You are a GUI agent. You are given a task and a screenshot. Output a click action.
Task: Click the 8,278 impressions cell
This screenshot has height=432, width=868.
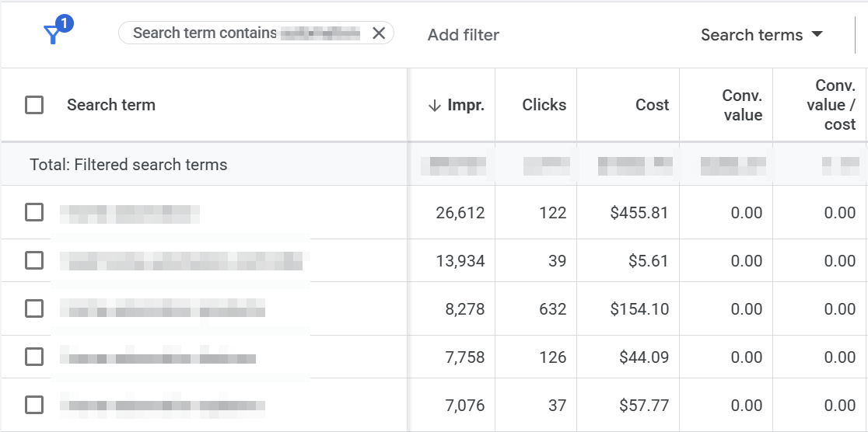(x=464, y=309)
